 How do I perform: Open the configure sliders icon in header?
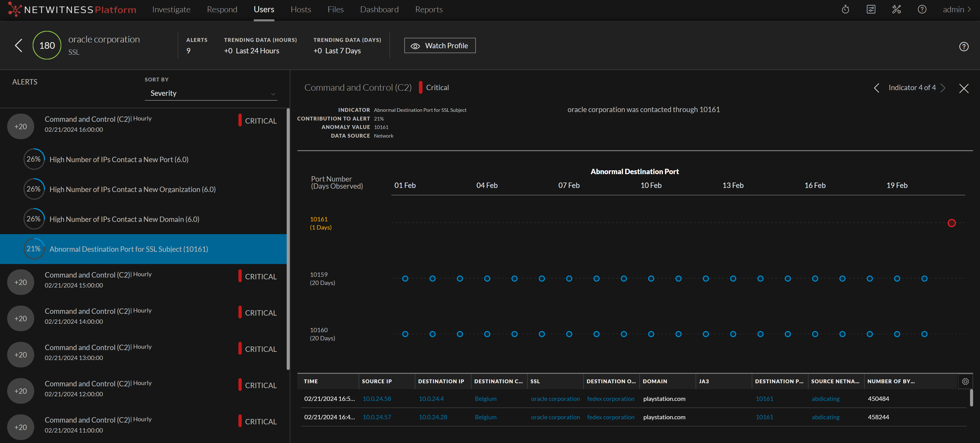coord(871,9)
